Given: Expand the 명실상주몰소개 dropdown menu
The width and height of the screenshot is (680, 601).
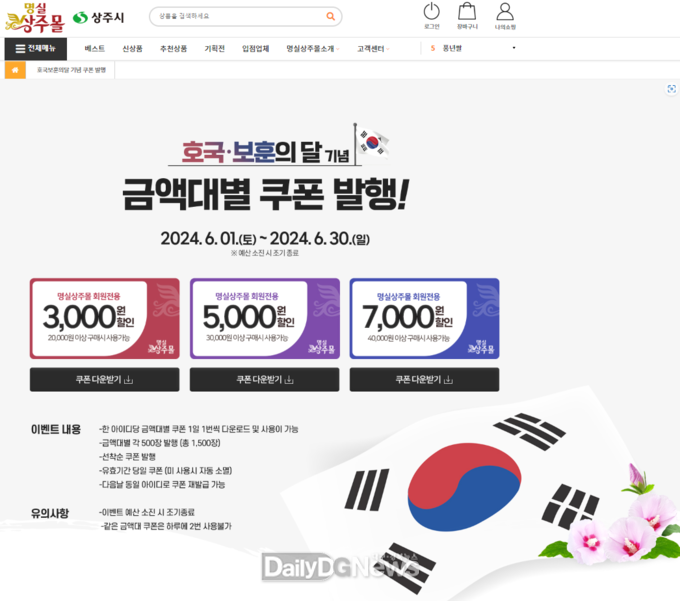Looking at the screenshot, I should point(312,49).
